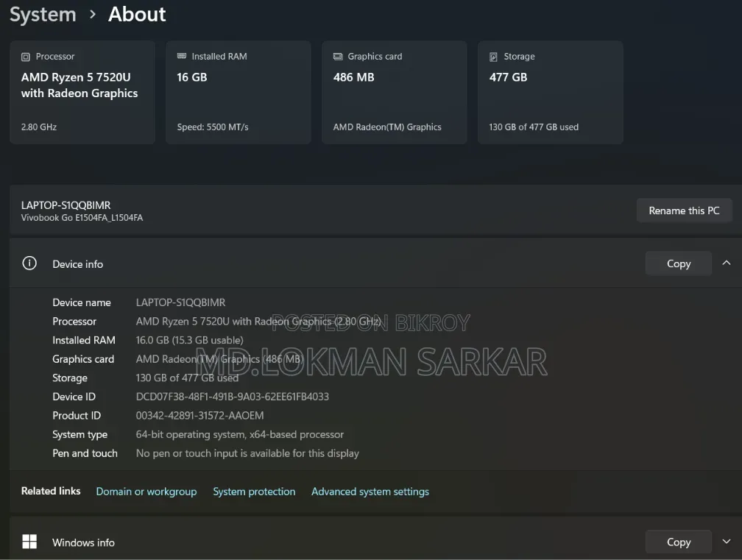Click the Device ID value DCD07F38-48F1-491B-9A03-62EE61FB4033
742x560 pixels.
233,397
